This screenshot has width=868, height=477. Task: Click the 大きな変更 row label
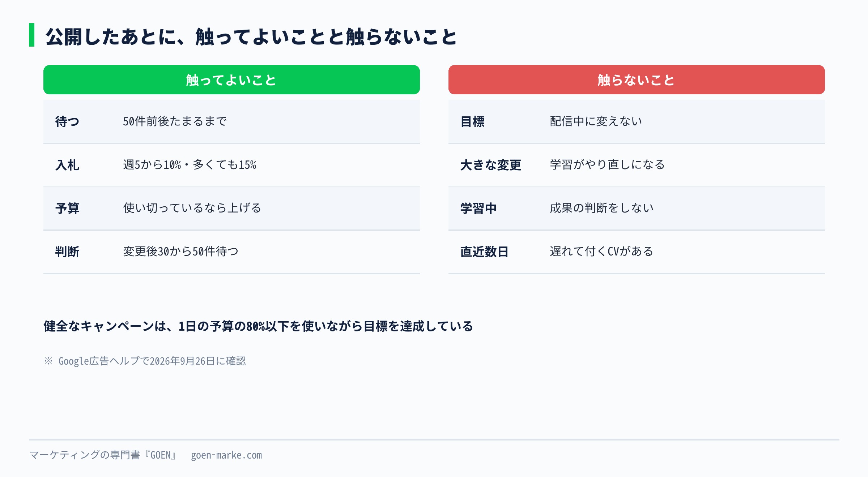491,165
